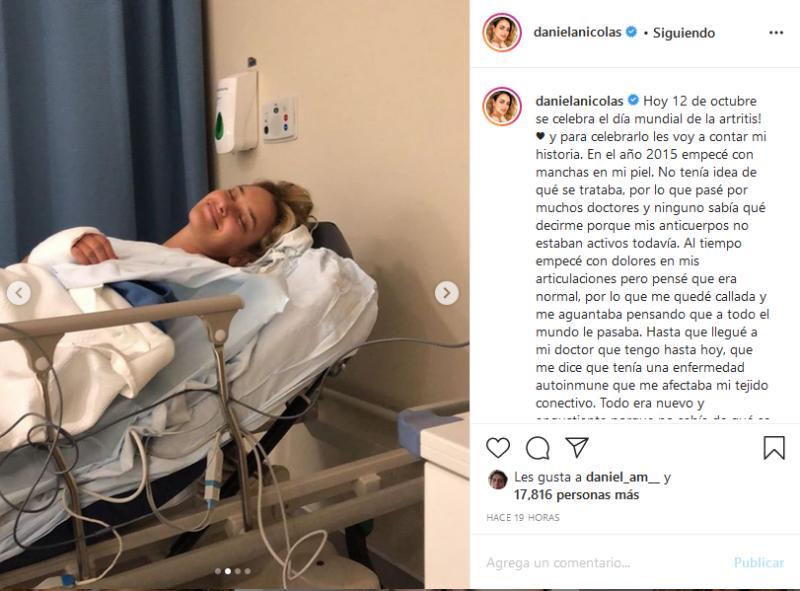Click verified badge next to header username
800x591 pixels.
click(631, 32)
